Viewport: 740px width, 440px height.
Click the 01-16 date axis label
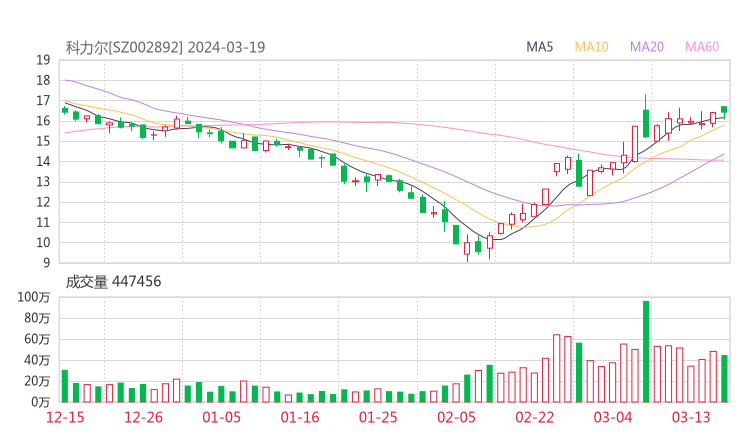(x=300, y=417)
